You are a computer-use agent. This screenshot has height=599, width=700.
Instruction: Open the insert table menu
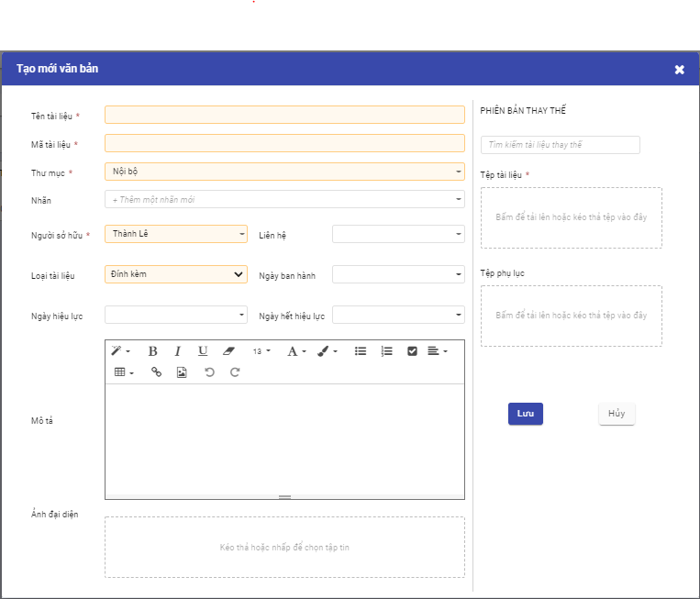pyautogui.click(x=124, y=372)
